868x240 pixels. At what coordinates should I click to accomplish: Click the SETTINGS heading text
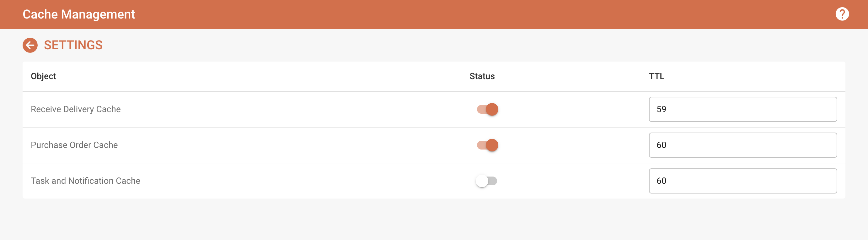coord(73,45)
